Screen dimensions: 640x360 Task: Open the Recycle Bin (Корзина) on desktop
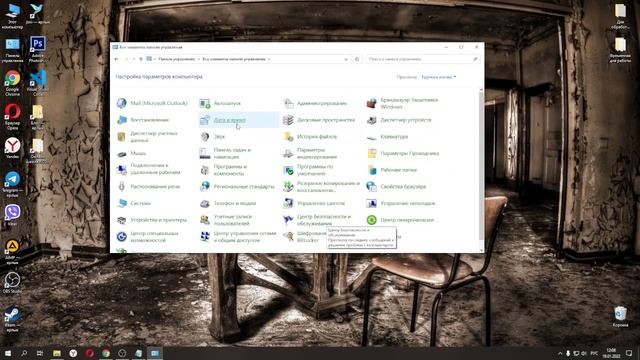pyautogui.click(x=620, y=317)
